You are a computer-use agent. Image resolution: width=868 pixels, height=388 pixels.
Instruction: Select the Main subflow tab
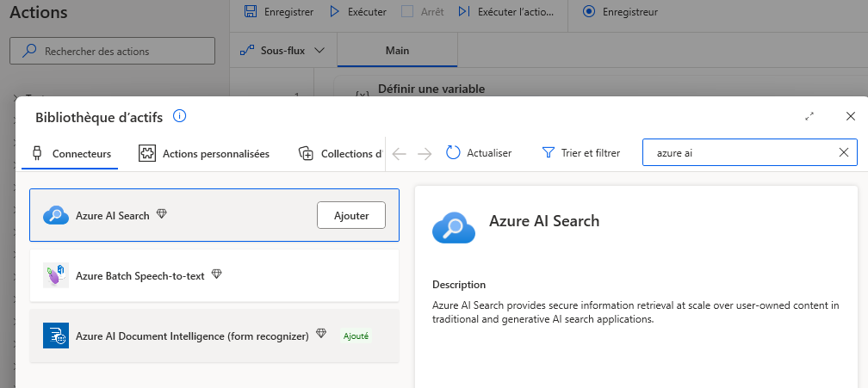[x=397, y=50]
